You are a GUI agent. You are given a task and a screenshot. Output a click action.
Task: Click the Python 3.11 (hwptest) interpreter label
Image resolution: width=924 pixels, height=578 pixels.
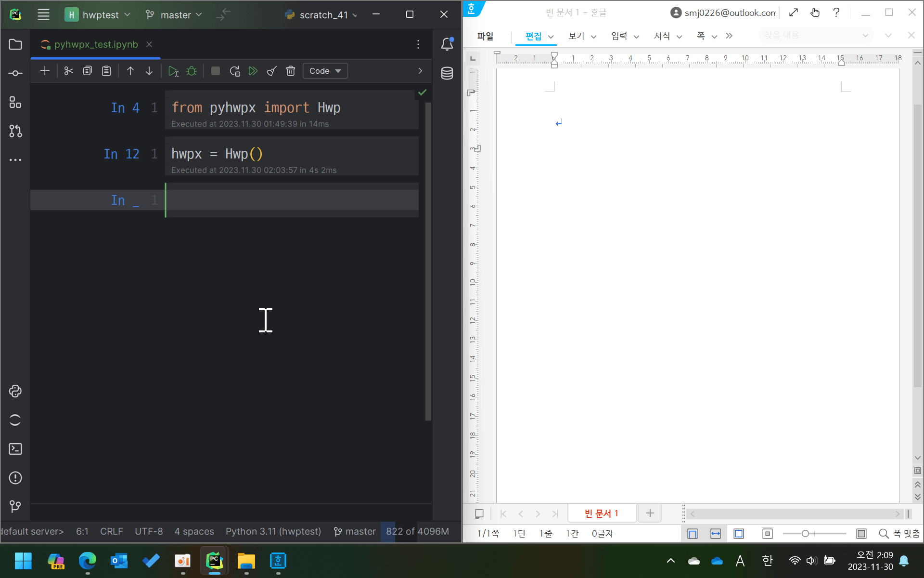click(x=273, y=531)
